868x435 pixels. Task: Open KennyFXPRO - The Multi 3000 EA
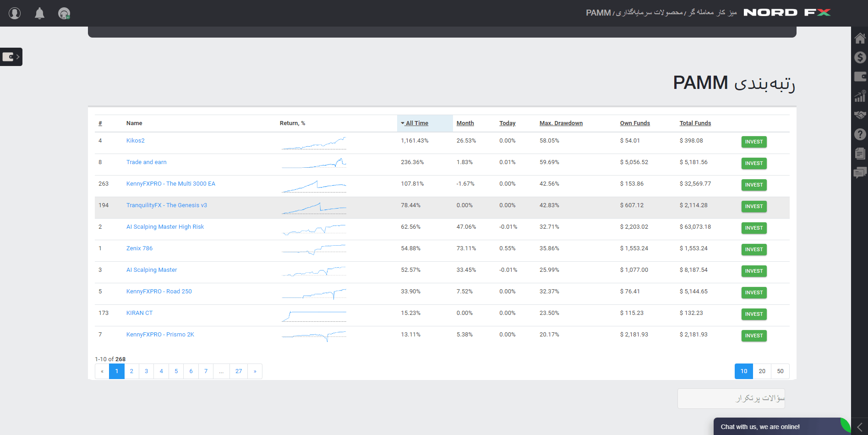pos(171,184)
